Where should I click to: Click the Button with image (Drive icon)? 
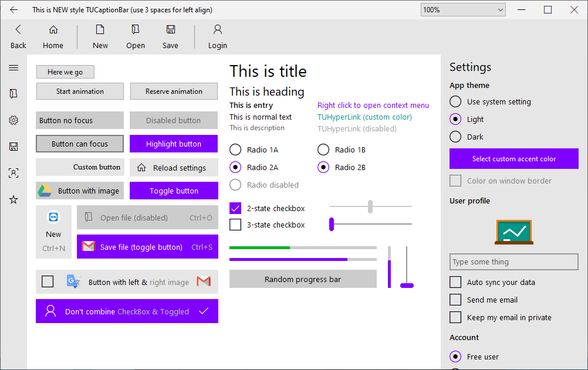80,191
